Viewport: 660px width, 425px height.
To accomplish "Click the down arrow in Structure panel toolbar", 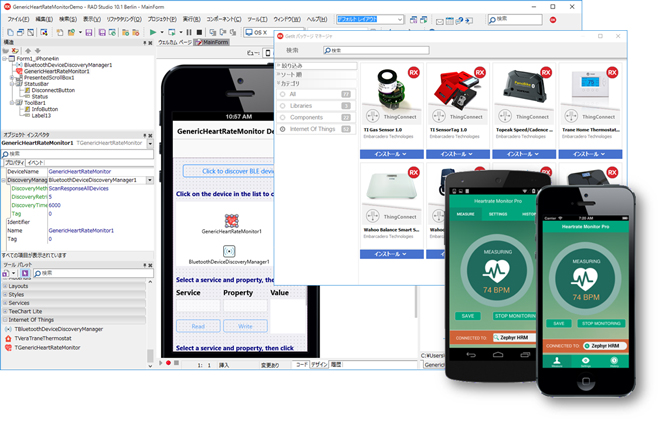I will click(37, 50).
